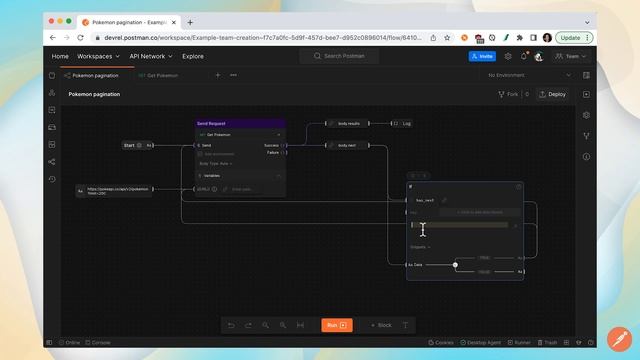Open the tab options ellipsis menu
The width and height of the screenshot is (640, 360).
point(233,75)
